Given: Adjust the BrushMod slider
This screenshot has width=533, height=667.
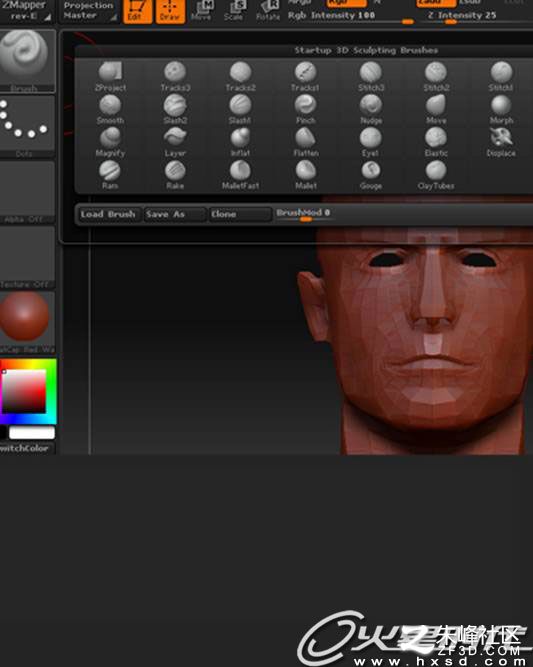Looking at the screenshot, I should click(303, 214).
